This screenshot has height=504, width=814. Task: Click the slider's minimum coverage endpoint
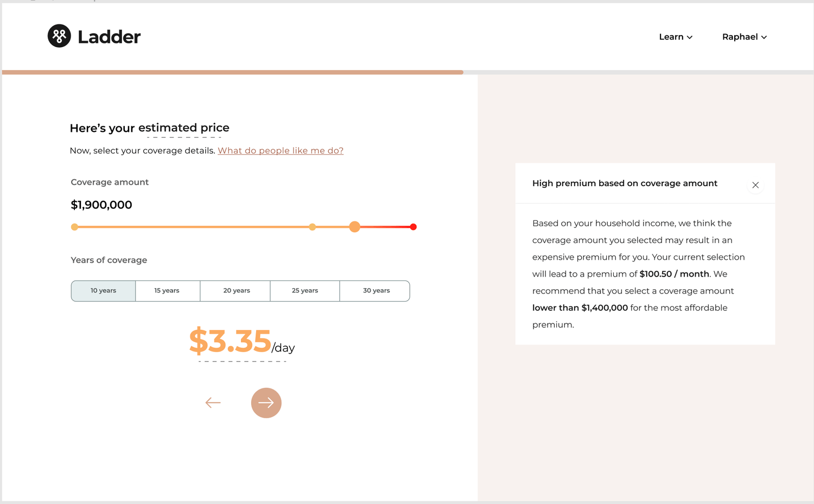click(x=74, y=227)
